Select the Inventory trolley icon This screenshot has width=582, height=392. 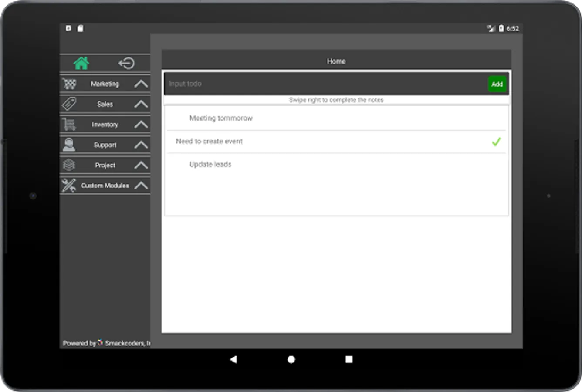(x=69, y=124)
